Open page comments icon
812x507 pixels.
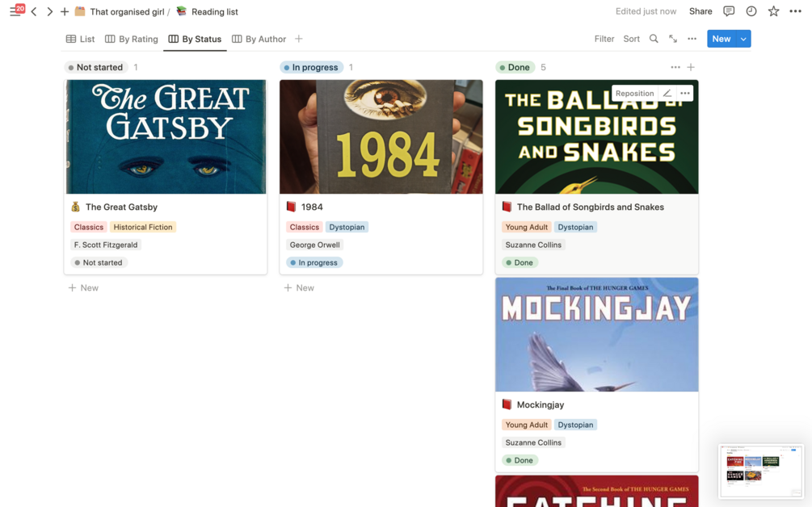pyautogui.click(x=729, y=11)
